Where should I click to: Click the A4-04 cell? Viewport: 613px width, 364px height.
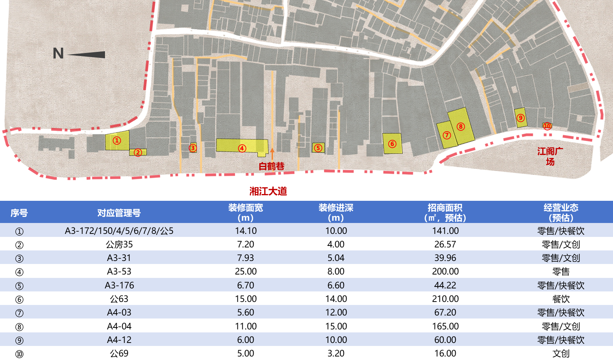(x=119, y=326)
